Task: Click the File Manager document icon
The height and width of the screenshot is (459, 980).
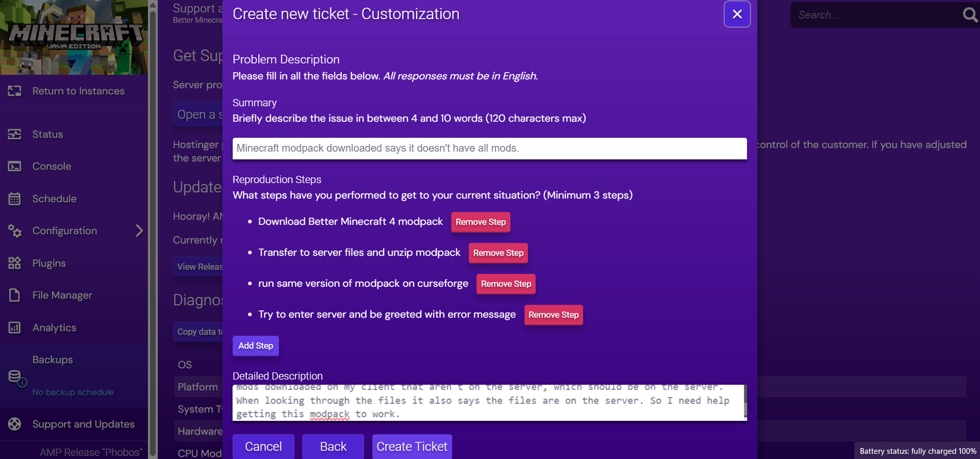Action: [14, 295]
